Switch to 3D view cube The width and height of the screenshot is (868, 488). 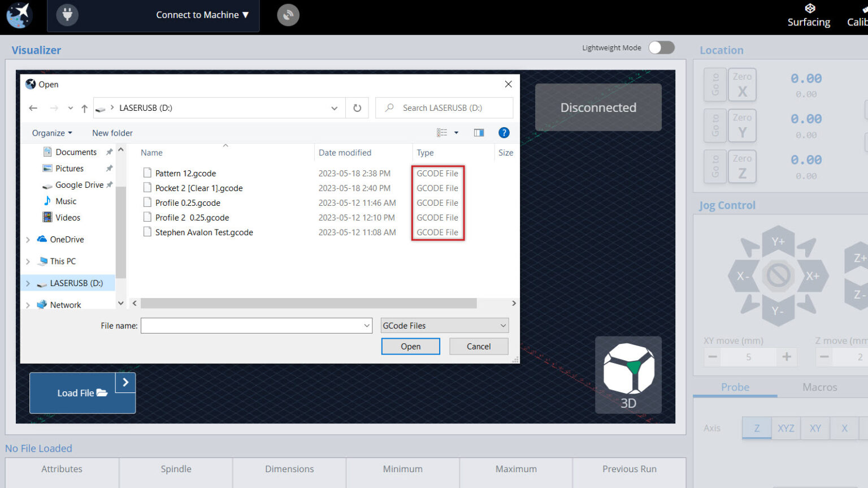628,375
